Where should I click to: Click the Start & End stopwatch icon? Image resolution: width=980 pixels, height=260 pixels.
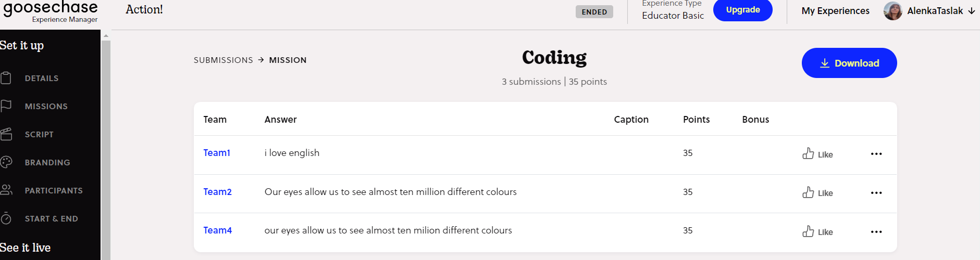pos(6,218)
